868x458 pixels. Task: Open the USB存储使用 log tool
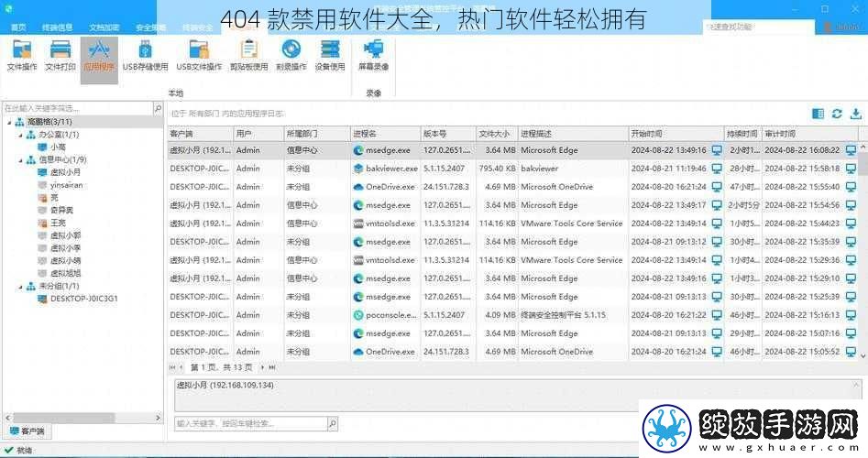pyautogui.click(x=145, y=56)
